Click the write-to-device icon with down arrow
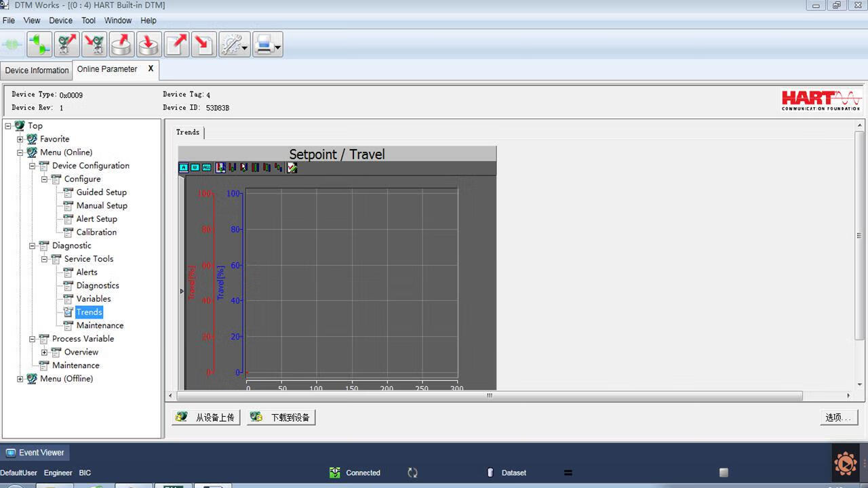Image resolution: width=868 pixels, height=488 pixels. (94, 45)
